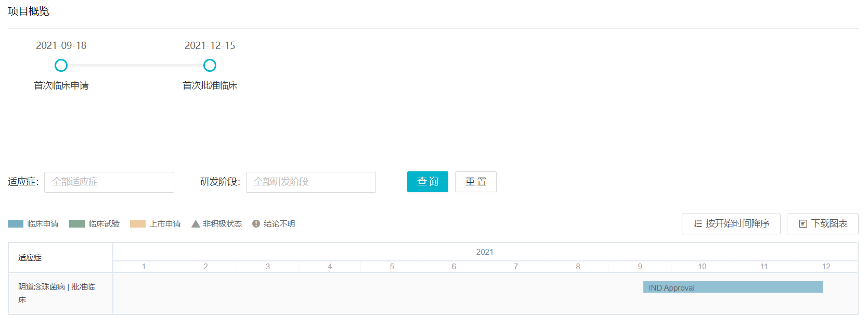Viewport: 868px width, 326px height.
Task: Click the 2021 year header in chart
Action: coord(485,252)
